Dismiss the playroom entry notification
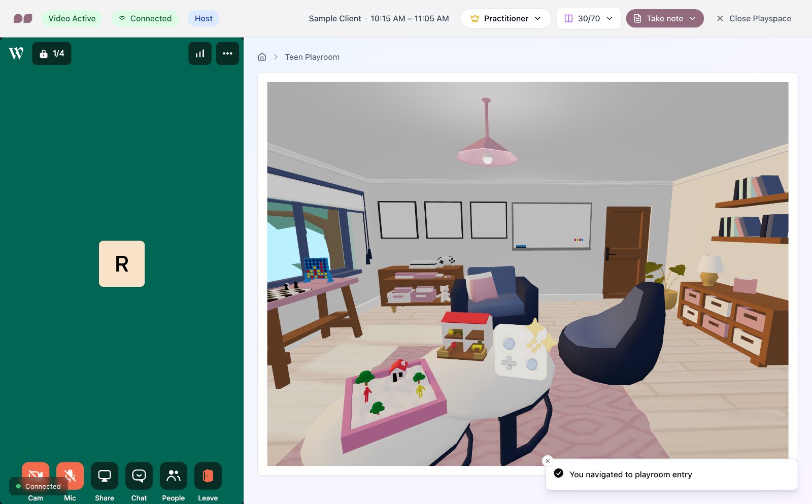This screenshot has width=812, height=504. click(x=547, y=461)
